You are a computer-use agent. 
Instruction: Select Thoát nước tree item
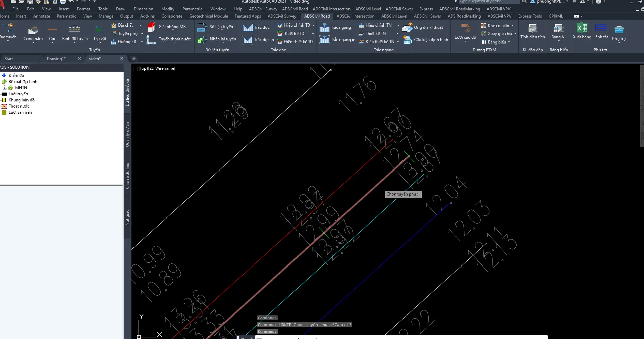tap(19, 106)
